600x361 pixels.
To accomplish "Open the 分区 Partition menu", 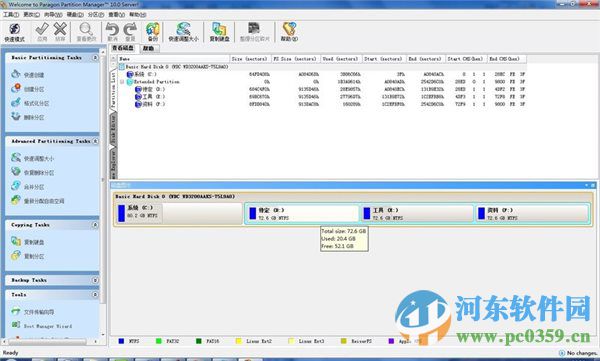I will tap(96, 15).
